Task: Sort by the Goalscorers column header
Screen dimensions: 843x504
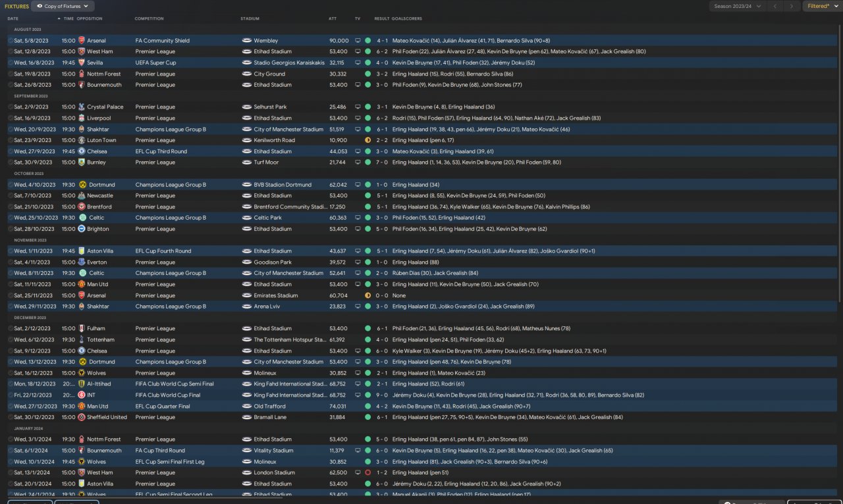Action: [407, 18]
